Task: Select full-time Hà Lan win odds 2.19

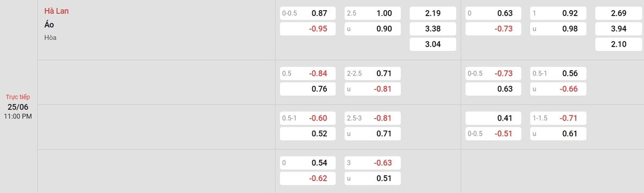Action: coord(433,13)
